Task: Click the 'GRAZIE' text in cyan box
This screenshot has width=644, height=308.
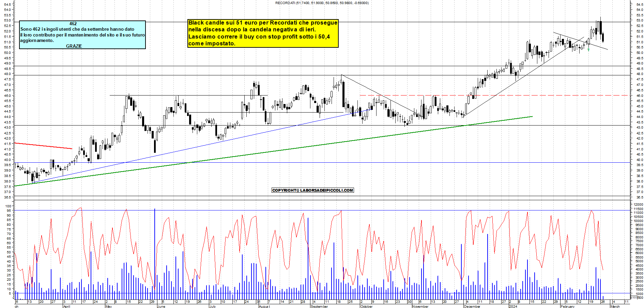Action: pos(74,46)
